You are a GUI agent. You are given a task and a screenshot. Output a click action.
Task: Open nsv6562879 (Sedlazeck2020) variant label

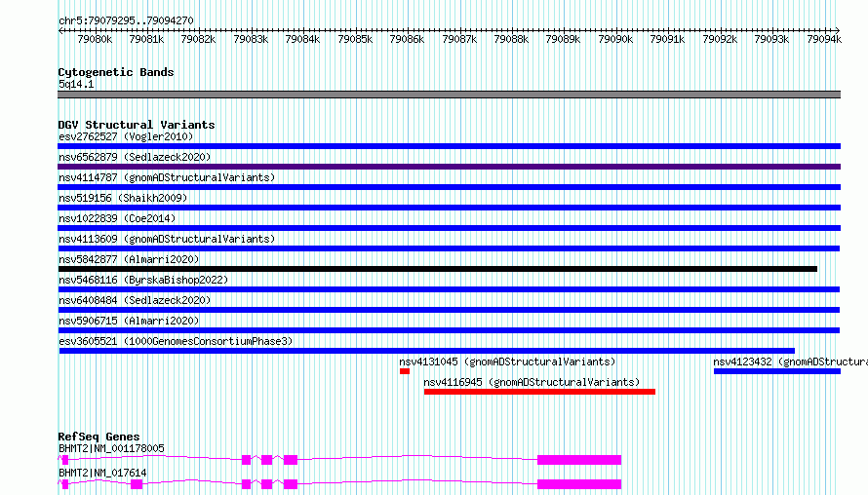tap(135, 157)
